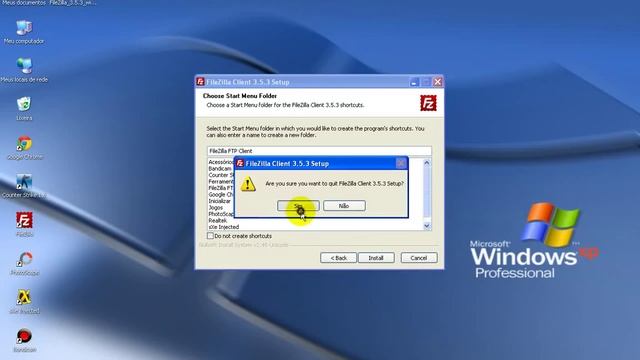Select Jogos in folder list
Viewport: 640px width, 360px height.
tap(216, 207)
